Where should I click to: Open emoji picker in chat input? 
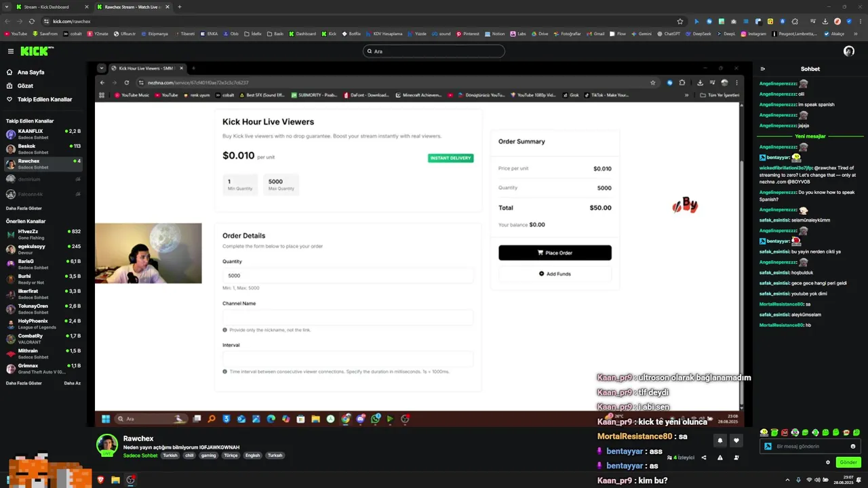[853, 446]
